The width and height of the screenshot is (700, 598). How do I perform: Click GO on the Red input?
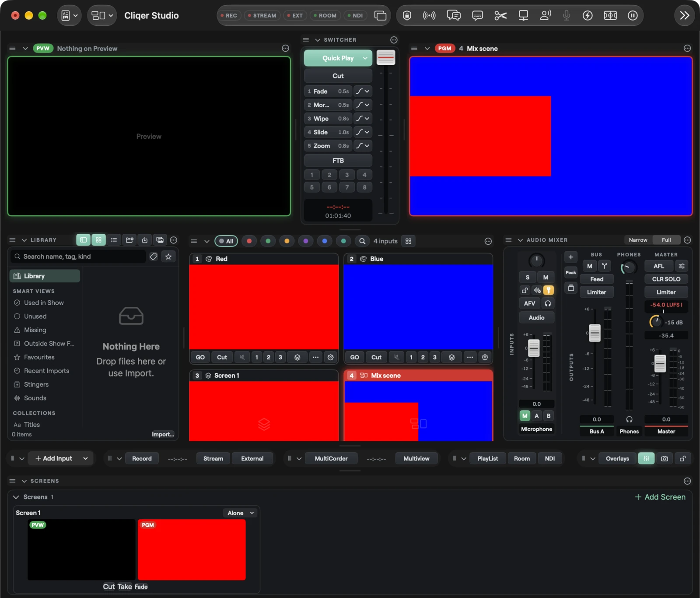coord(200,357)
